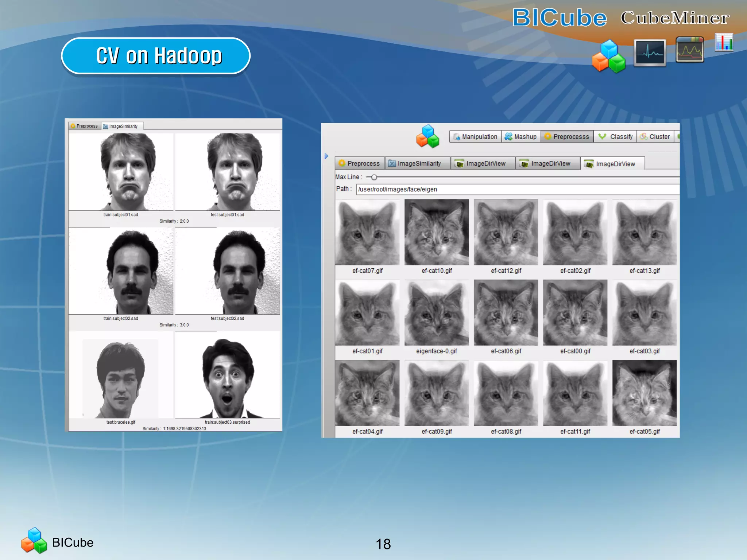Click the Max Line slider handle
Image resolution: width=747 pixels, height=560 pixels.
pyautogui.click(x=374, y=177)
